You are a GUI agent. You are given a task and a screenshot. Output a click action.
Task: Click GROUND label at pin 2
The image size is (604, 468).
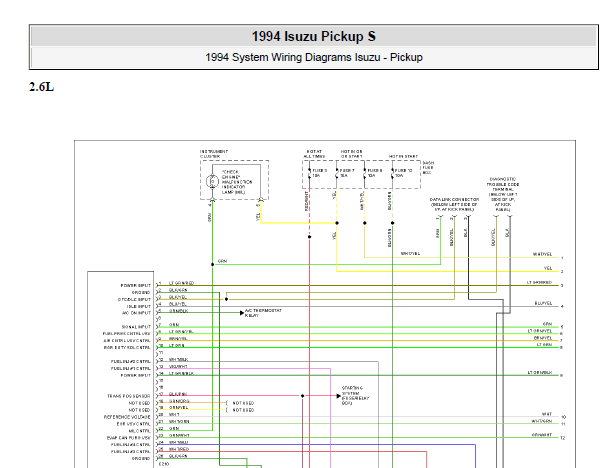[x=141, y=292]
